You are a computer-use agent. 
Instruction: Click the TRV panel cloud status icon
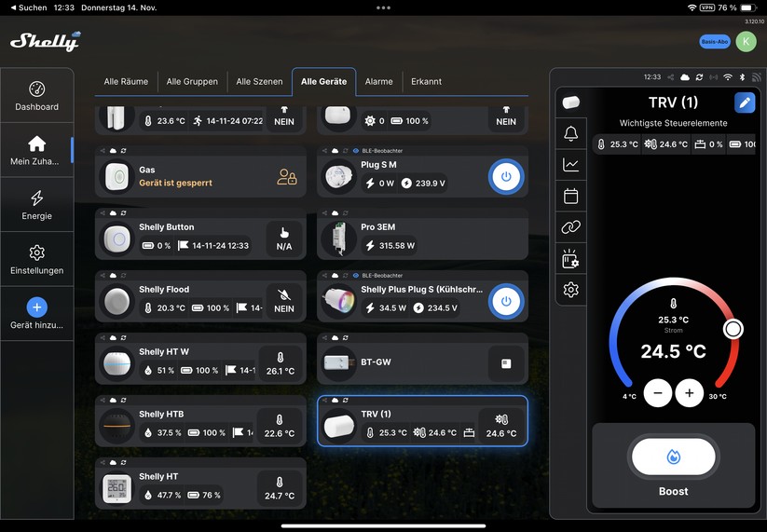click(685, 77)
